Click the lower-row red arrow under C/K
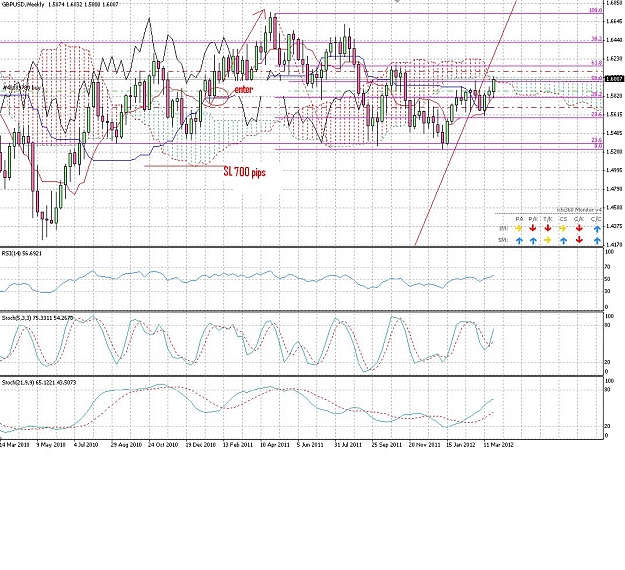Image resolution: width=625 pixels, height=570 pixels. 579,240
